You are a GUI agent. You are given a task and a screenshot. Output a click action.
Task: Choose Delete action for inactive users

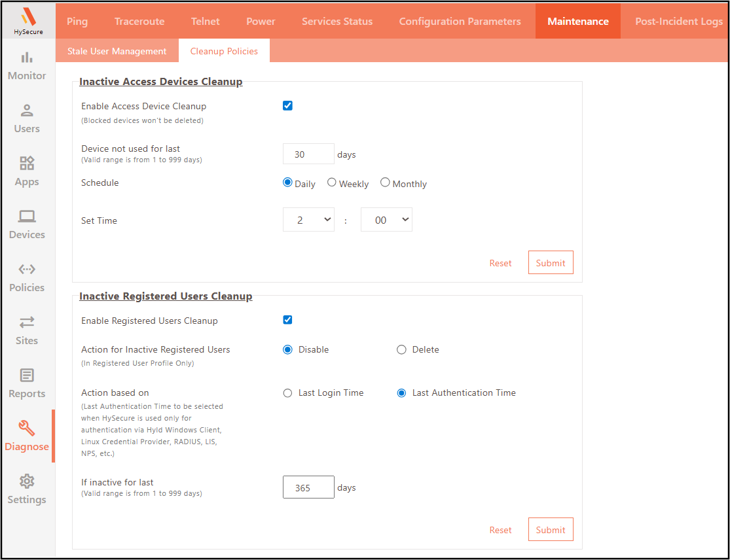[401, 350]
